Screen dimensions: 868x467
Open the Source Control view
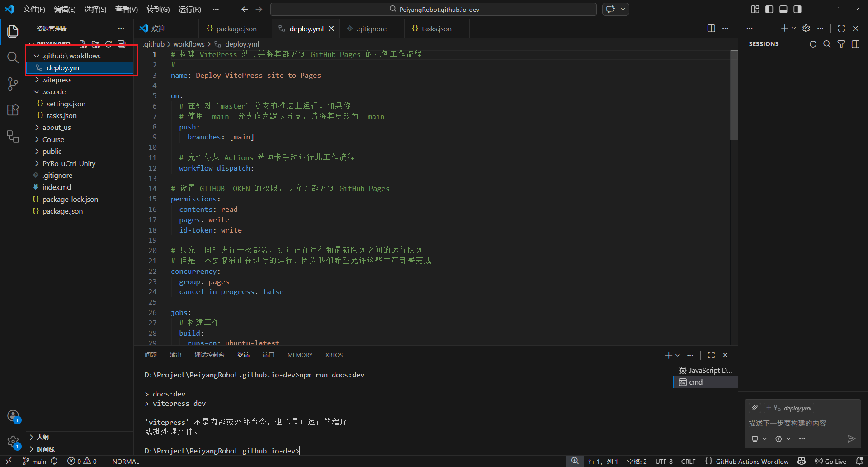click(x=13, y=84)
